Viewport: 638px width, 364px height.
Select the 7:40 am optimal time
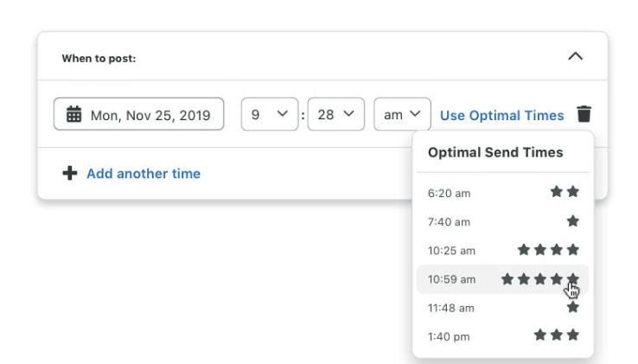(450, 222)
